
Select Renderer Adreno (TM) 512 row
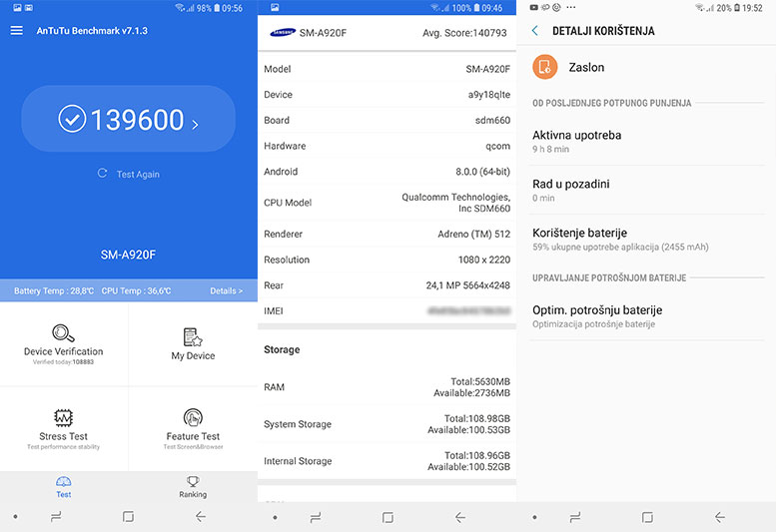pos(388,234)
